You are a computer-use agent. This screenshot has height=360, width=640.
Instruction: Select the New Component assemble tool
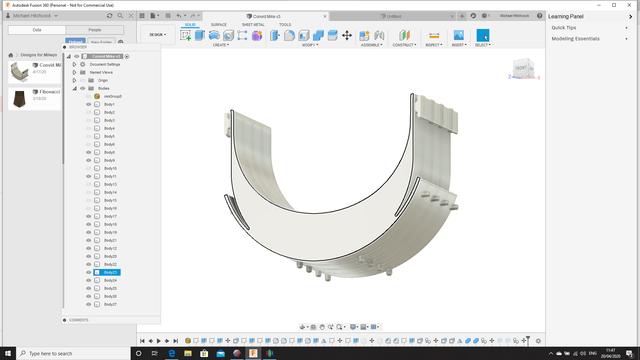click(364, 36)
